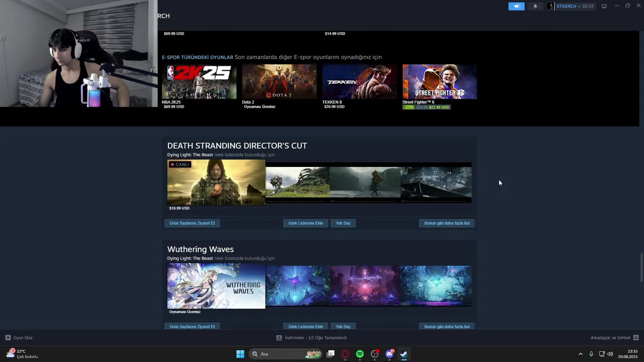
Task: Open TEKKEN 8 game capsule
Action: (359, 81)
